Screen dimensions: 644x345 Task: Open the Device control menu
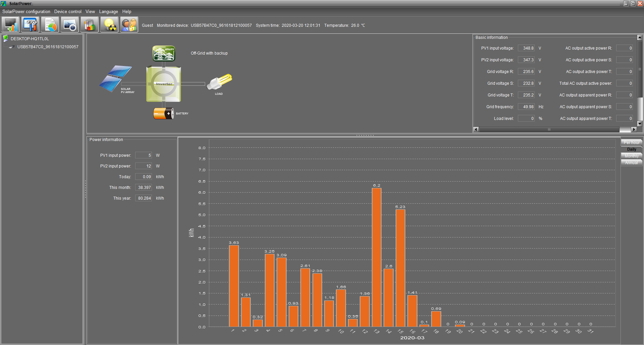pos(68,11)
